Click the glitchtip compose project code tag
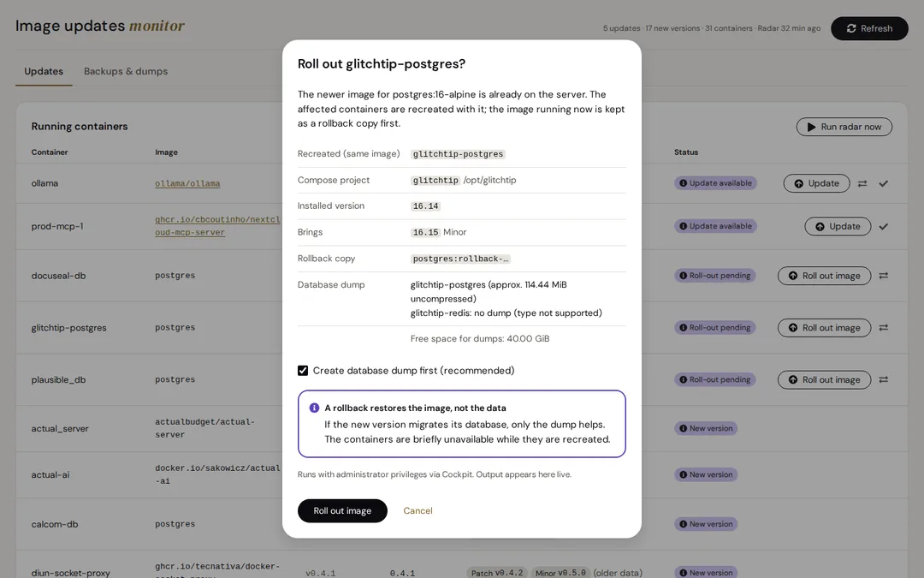 [435, 181]
